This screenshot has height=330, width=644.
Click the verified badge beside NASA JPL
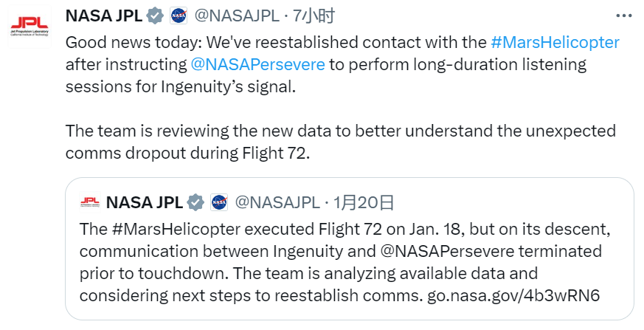[155, 16]
